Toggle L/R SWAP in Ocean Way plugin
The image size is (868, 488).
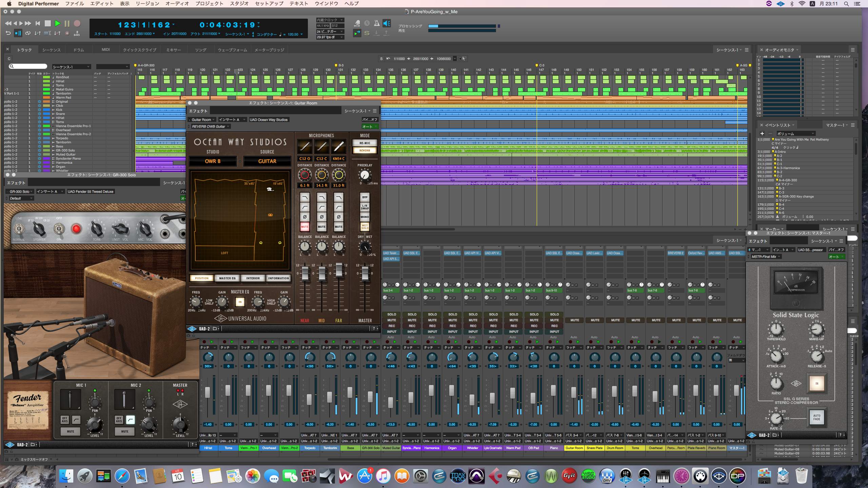[365, 207]
